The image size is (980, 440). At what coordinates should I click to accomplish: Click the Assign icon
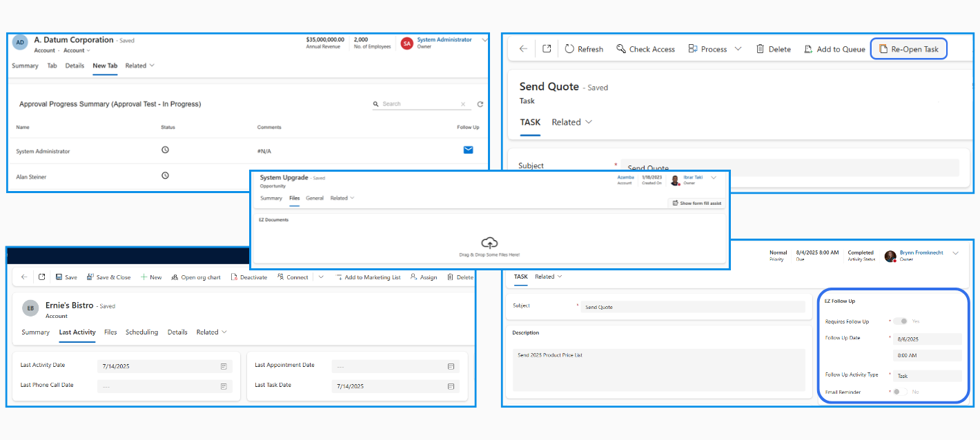(x=423, y=277)
